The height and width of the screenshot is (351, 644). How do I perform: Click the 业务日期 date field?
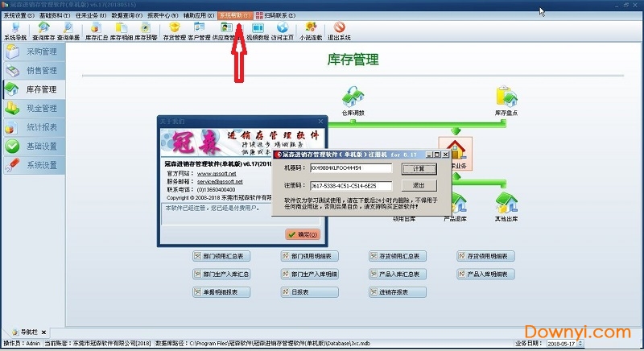point(562,343)
